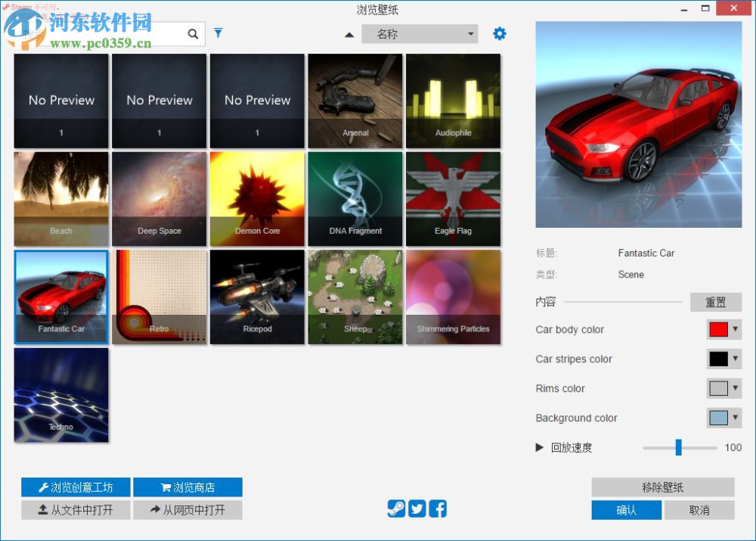The height and width of the screenshot is (541, 756).
Task: Select the Shimmering Particles wallpaper thumbnail
Action: pos(453,297)
